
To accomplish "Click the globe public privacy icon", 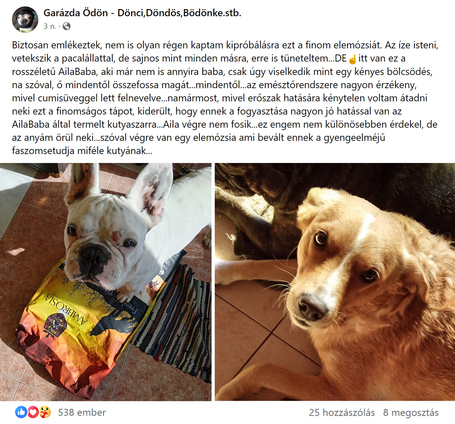I will (67, 26).
